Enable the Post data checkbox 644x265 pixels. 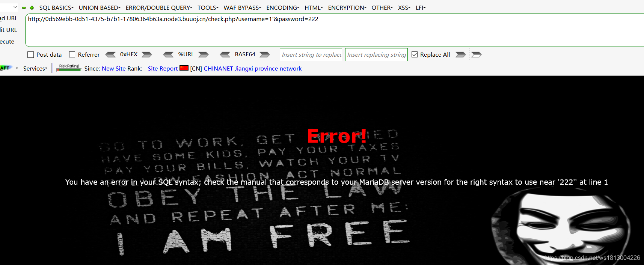(x=31, y=55)
